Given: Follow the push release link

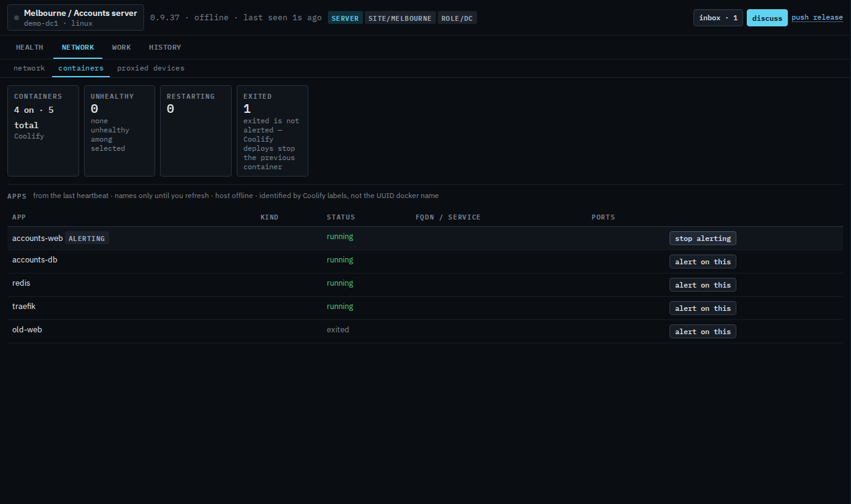Looking at the screenshot, I should 817,17.
